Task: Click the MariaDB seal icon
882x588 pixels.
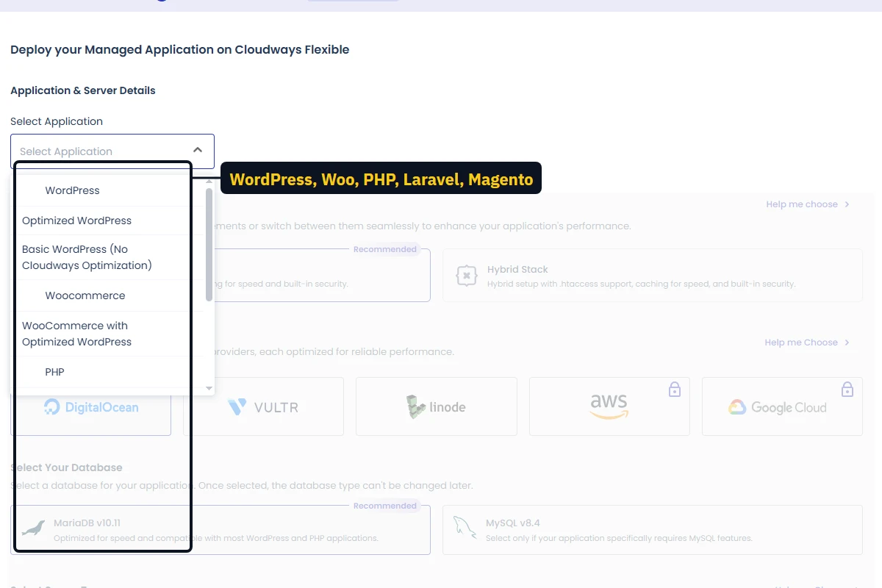Action: pyautogui.click(x=33, y=528)
